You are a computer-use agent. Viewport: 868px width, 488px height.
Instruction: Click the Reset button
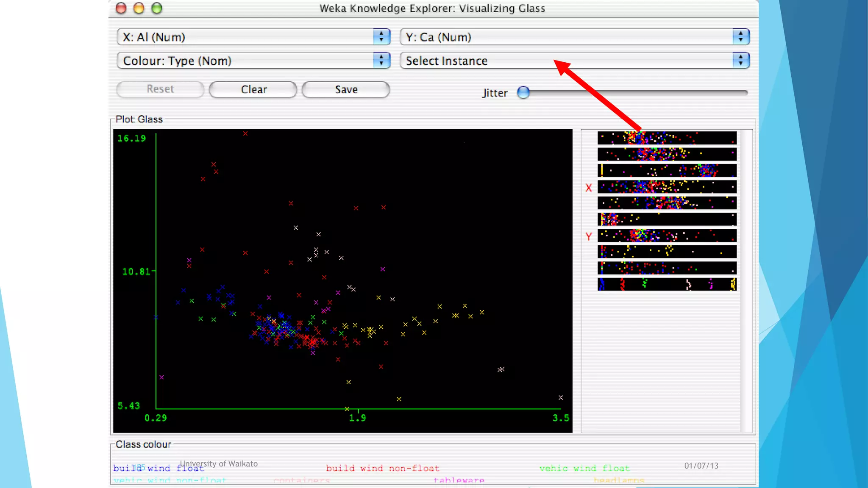pyautogui.click(x=160, y=89)
